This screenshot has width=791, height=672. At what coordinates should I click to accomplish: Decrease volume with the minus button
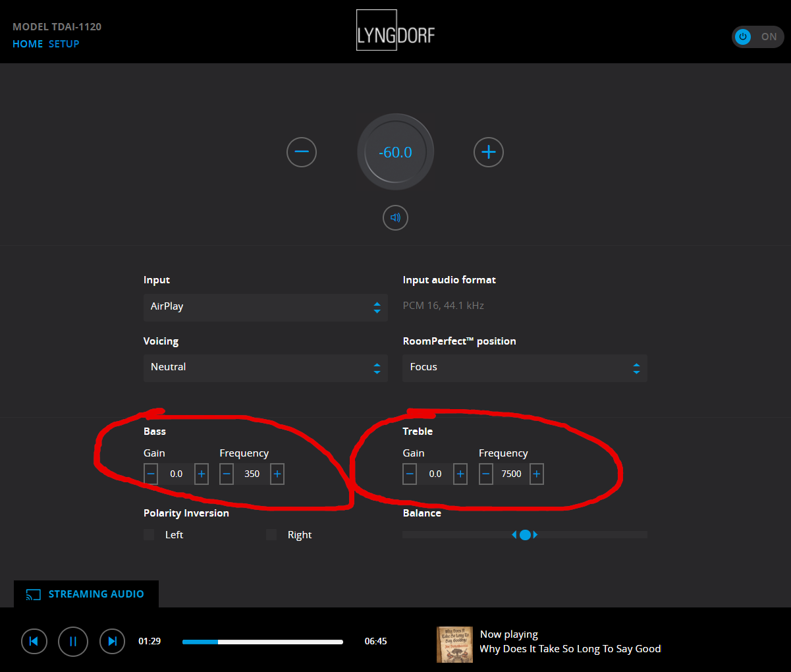click(x=302, y=152)
